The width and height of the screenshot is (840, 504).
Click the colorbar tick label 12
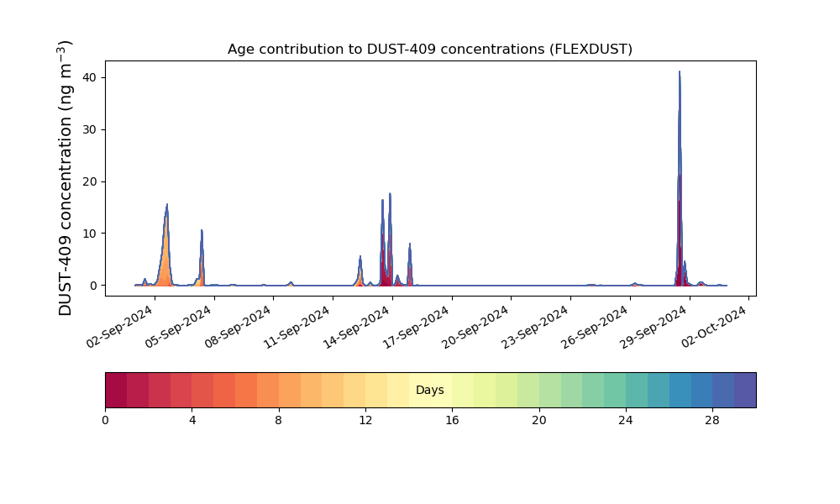coord(365,421)
